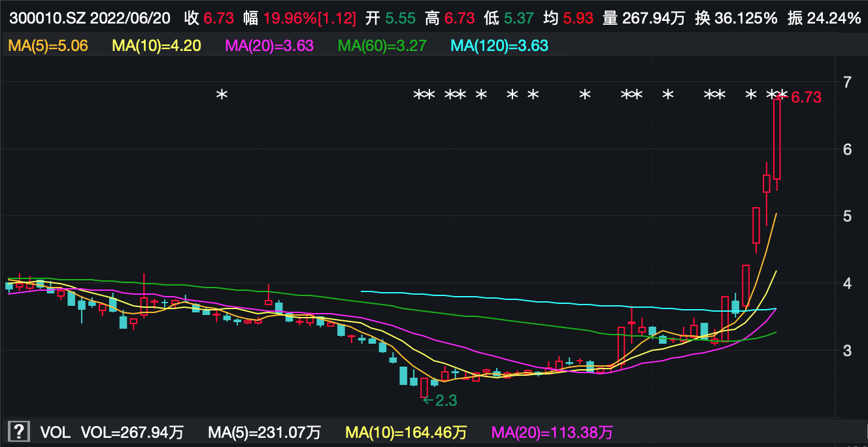Click the price axis label 7

(x=847, y=82)
